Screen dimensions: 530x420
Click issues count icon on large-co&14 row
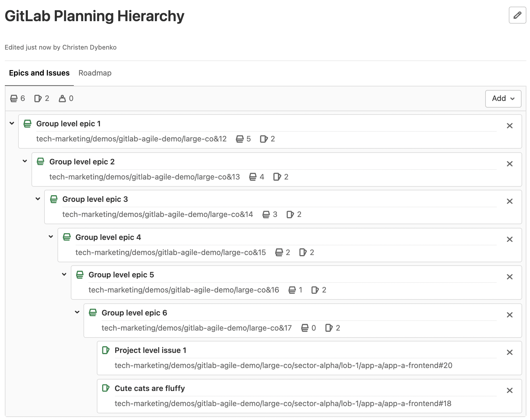click(x=290, y=215)
